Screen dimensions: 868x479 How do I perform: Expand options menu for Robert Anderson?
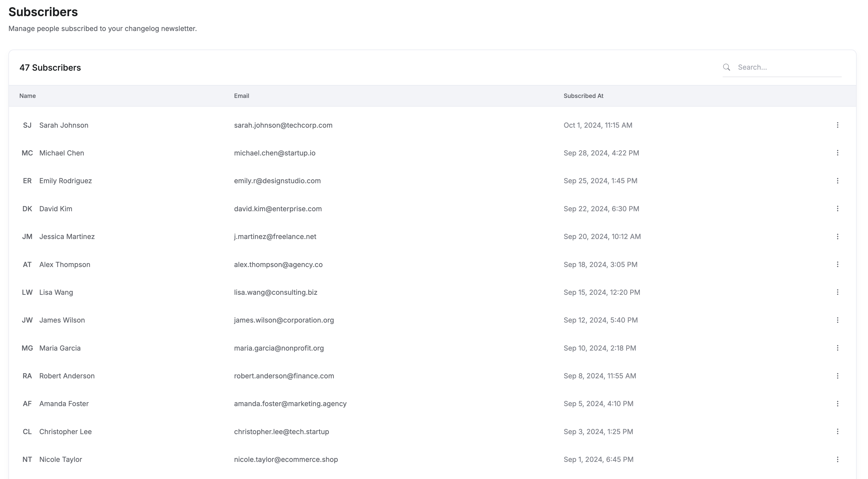[x=837, y=376]
